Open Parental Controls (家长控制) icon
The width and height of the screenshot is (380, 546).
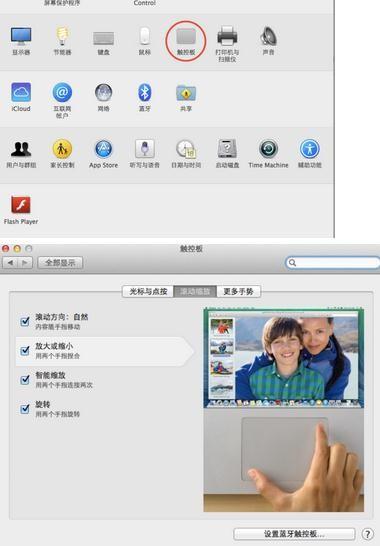tap(62, 149)
